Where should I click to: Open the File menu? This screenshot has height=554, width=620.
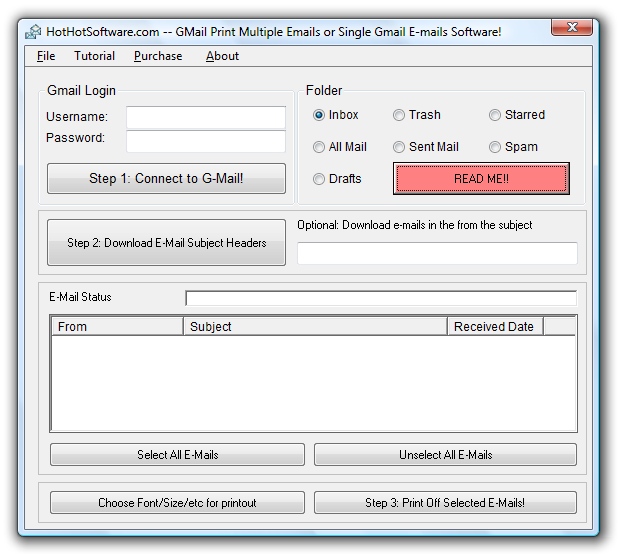click(46, 56)
